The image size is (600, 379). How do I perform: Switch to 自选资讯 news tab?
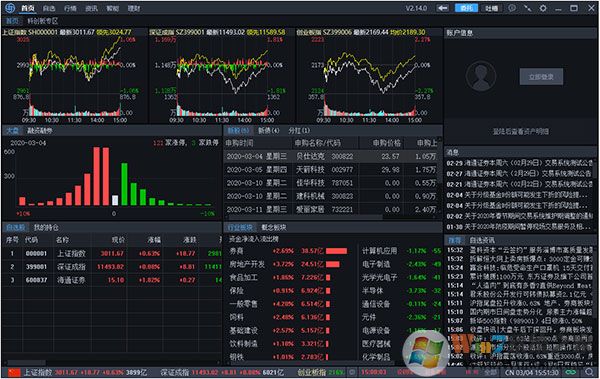(x=482, y=240)
